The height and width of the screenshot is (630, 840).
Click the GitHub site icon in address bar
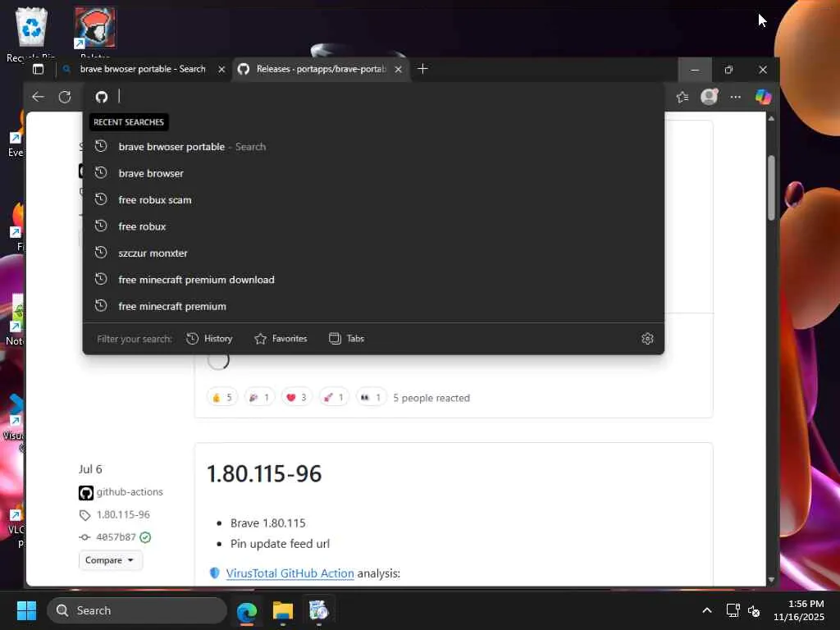click(x=101, y=97)
